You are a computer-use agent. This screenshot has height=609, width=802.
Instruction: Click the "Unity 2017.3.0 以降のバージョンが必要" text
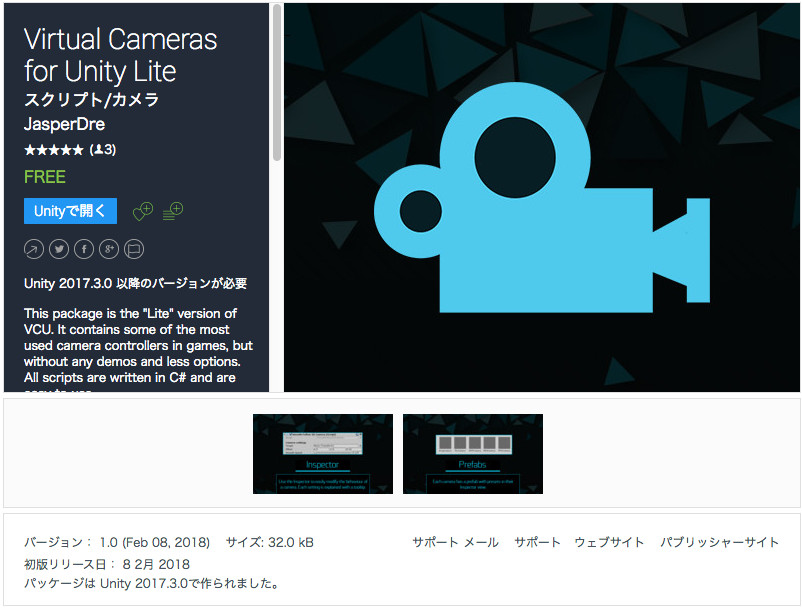pyautogui.click(x=136, y=283)
